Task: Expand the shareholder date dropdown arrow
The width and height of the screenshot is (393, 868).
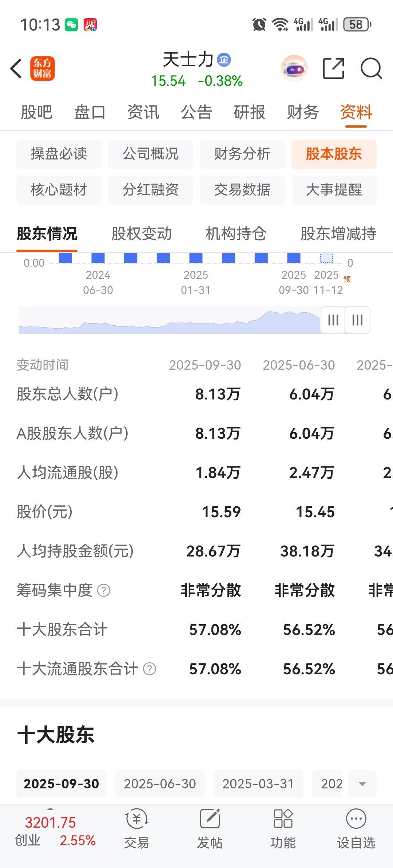Action: point(362,784)
